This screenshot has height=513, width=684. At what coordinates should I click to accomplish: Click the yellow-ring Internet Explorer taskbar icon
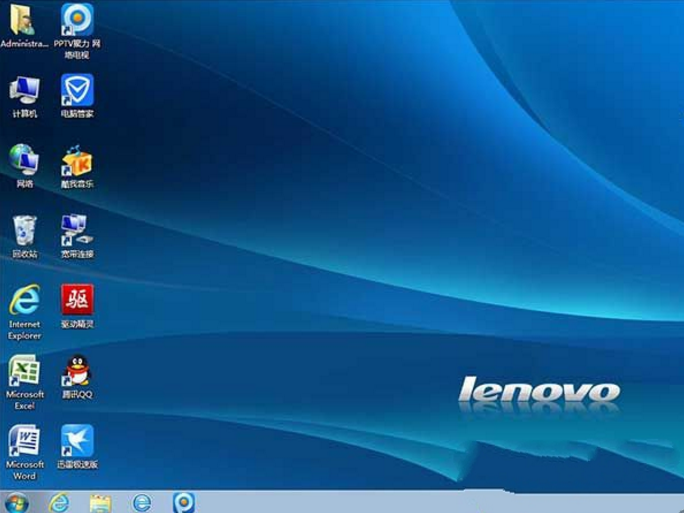tap(58, 503)
